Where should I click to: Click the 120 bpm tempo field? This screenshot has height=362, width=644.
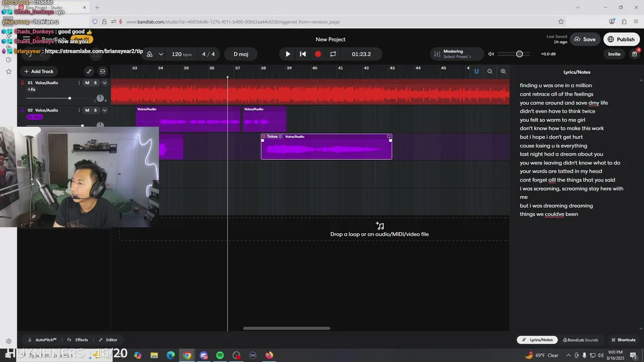(x=182, y=54)
